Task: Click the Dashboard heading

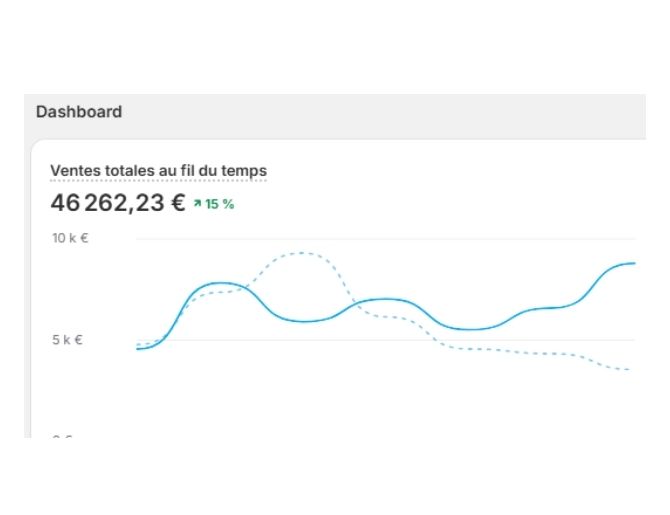Action: point(79,112)
